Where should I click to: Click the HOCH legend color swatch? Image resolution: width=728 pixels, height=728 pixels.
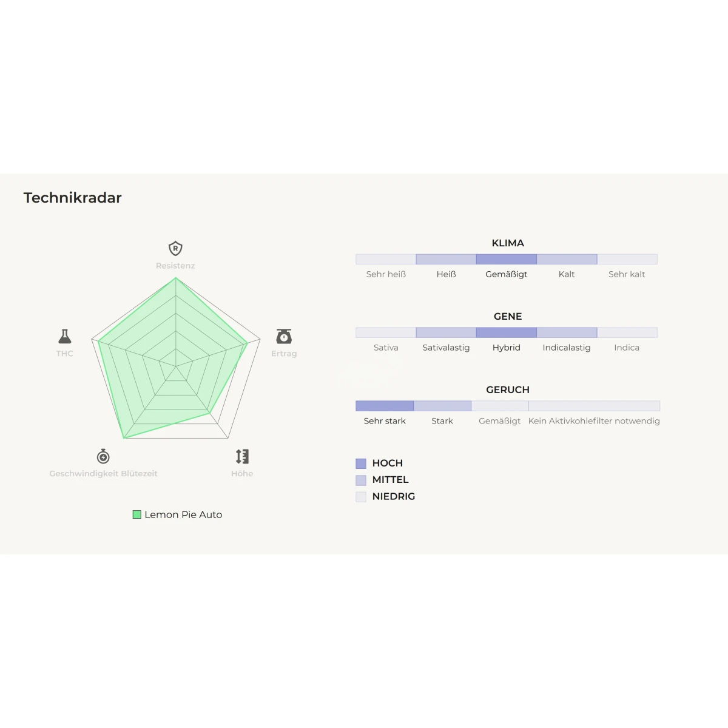361,463
